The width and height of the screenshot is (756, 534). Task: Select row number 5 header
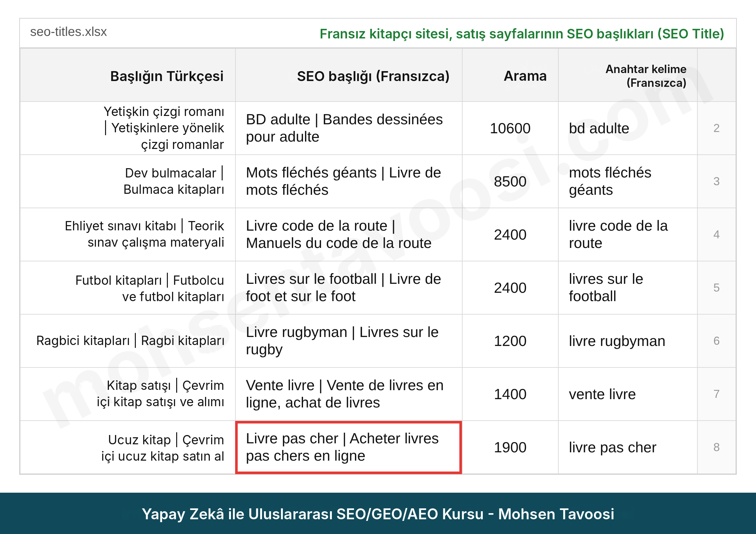coord(716,288)
